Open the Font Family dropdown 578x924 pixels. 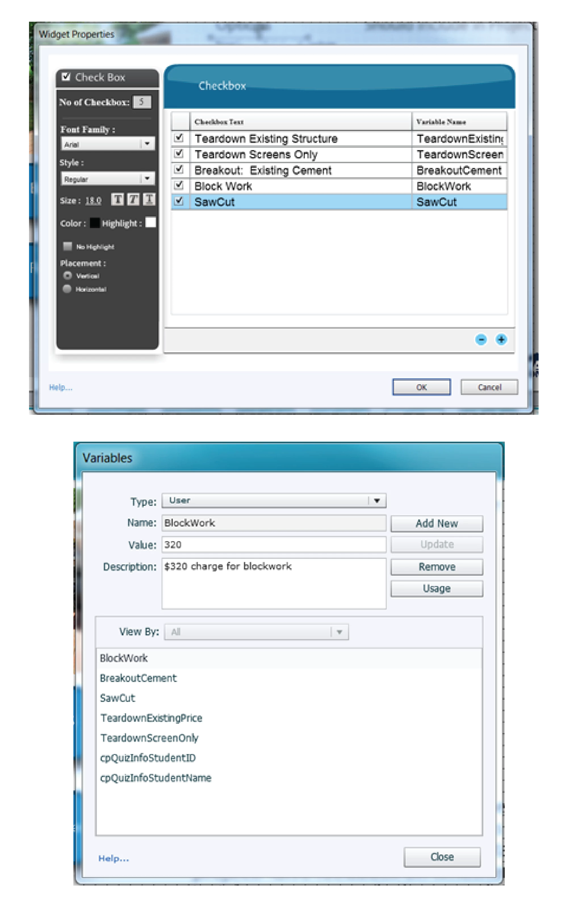pos(147,144)
